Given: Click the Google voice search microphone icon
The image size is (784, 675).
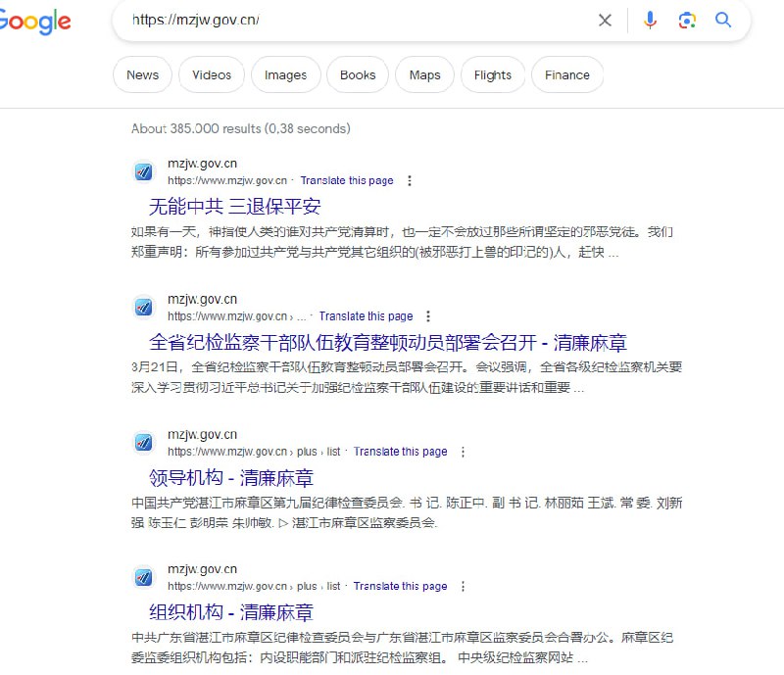Looking at the screenshot, I should click(650, 20).
